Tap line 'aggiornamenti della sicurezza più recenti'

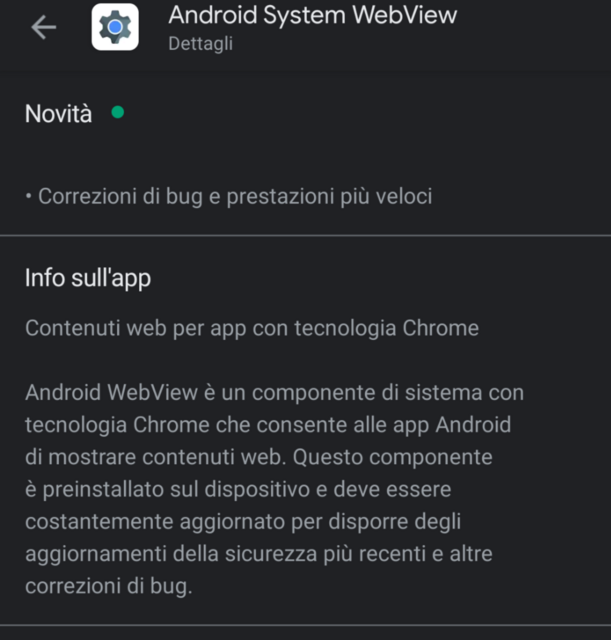(259, 554)
